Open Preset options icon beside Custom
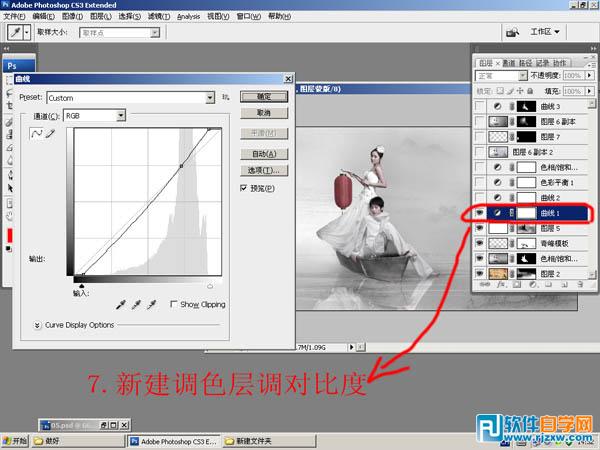 pos(226,97)
